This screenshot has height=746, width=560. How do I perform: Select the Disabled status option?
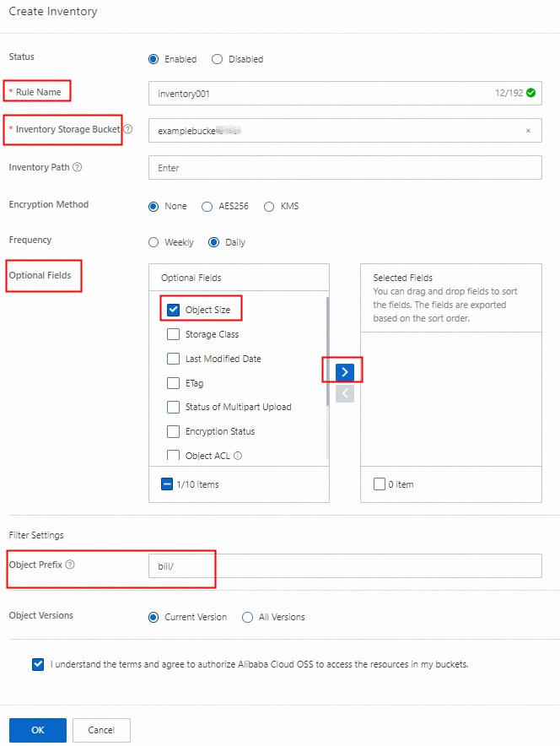217,59
